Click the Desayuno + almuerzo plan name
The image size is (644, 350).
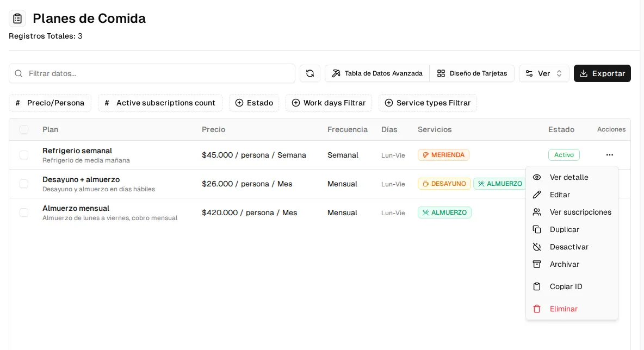pyautogui.click(x=81, y=179)
